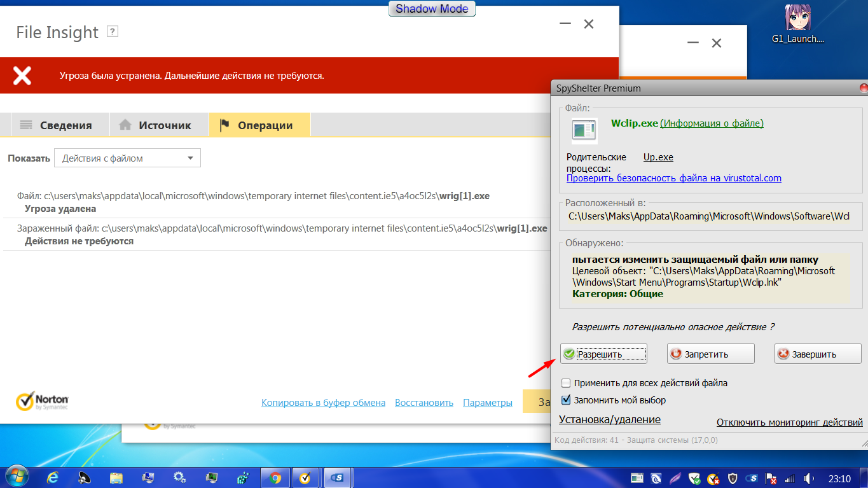Click the Запретить button
Image resolution: width=868 pixels, height=488 pixels.
pos(711,354)
